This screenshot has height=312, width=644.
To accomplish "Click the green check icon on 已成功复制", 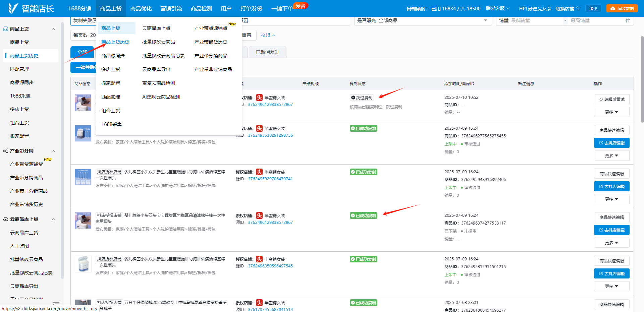I will (x=353, y=128).
